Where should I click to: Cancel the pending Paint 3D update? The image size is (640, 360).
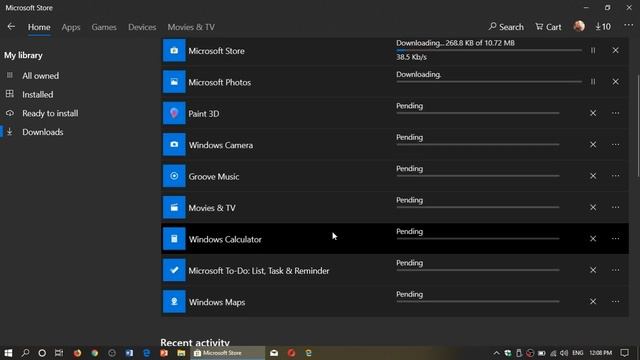[x=593, y=113]
